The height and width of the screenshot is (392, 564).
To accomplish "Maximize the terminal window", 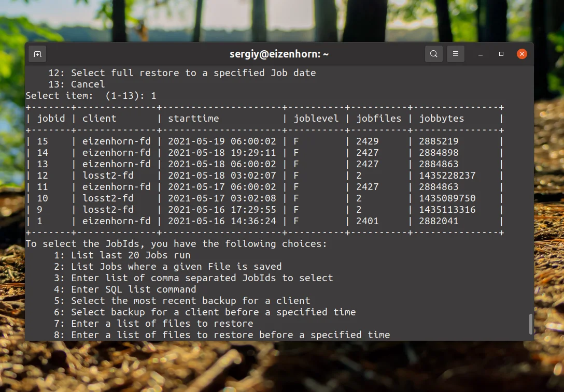I will tap(501, 54).
